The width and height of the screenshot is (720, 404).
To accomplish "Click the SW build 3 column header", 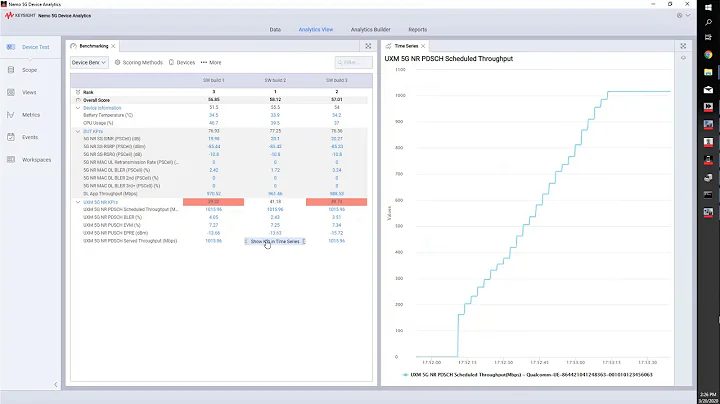I will tap(337, 80).
